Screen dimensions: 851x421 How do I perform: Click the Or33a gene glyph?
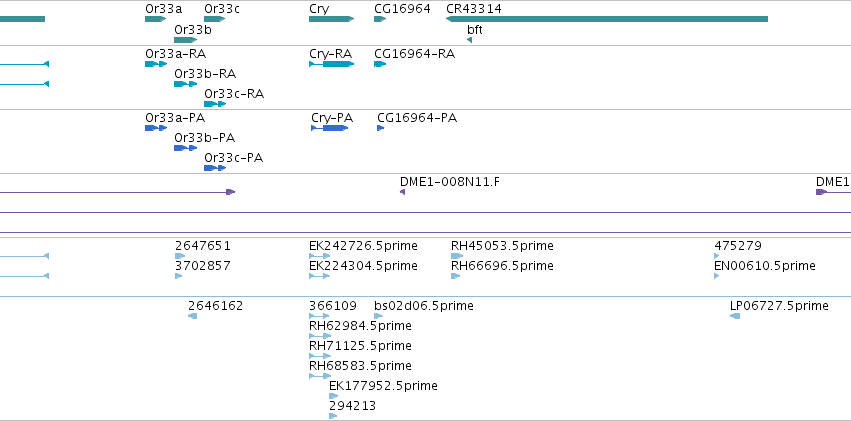tap(155, 19)
